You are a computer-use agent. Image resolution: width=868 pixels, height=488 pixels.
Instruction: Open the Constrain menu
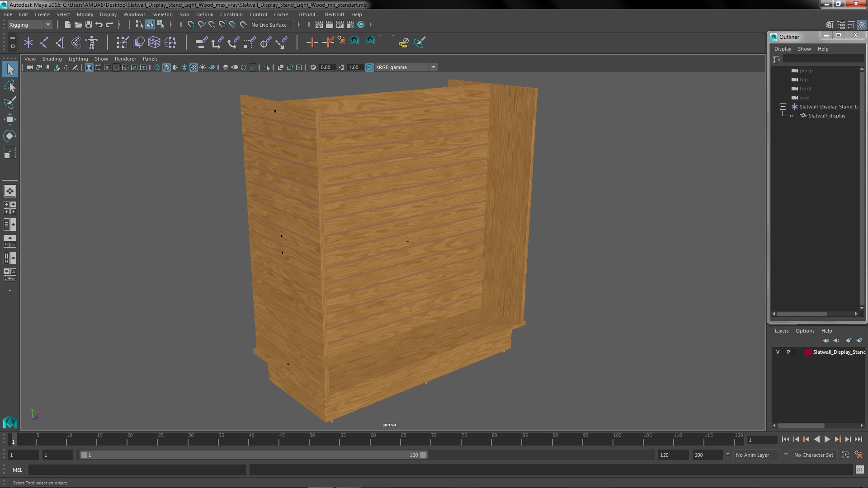click(231, 14)
